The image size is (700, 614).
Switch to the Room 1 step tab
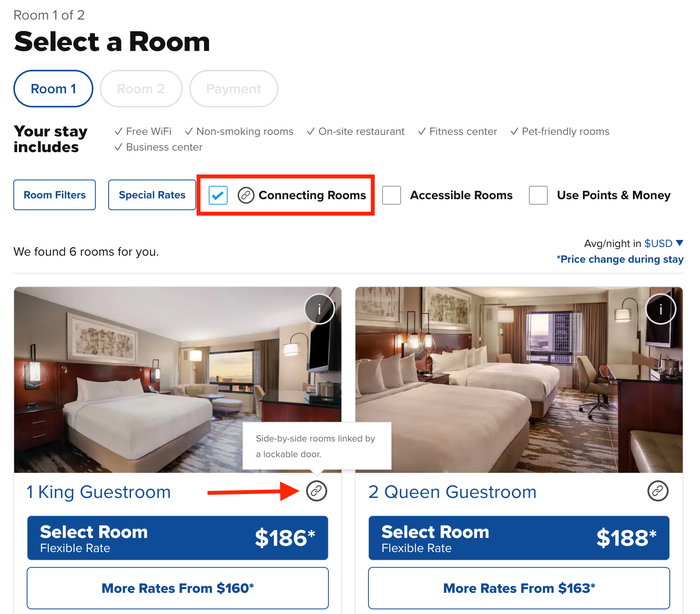click(53, 88)
